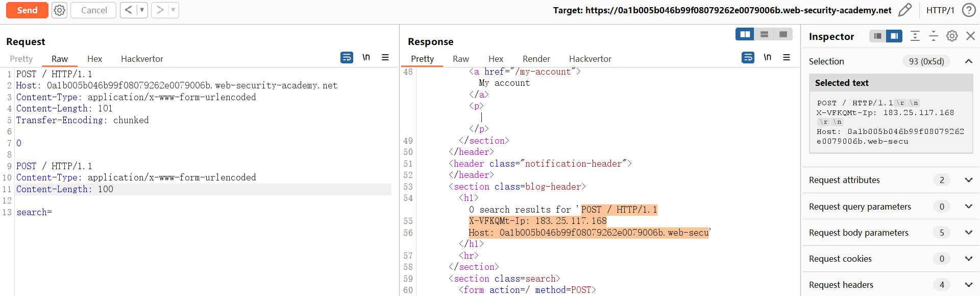980x296 pixels.
Task: Select the side-by-side layout view
Action: (x=745, y=34)
